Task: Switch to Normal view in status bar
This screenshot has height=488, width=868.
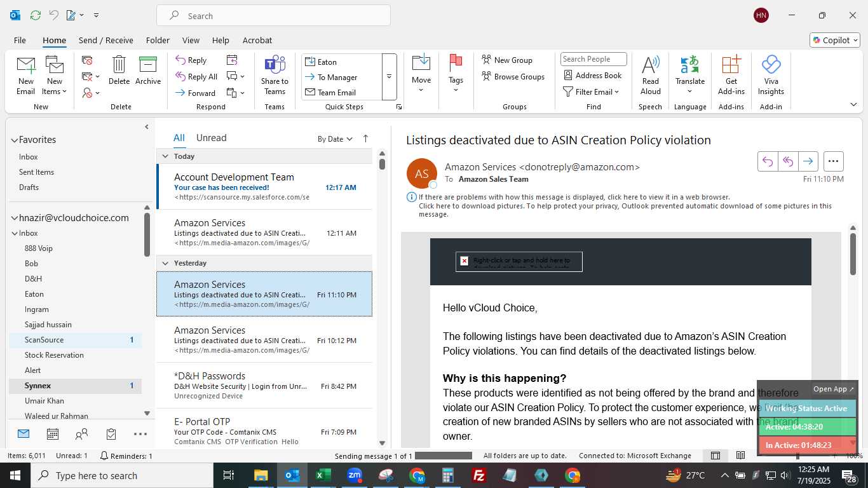Action: tap(715, 456)
